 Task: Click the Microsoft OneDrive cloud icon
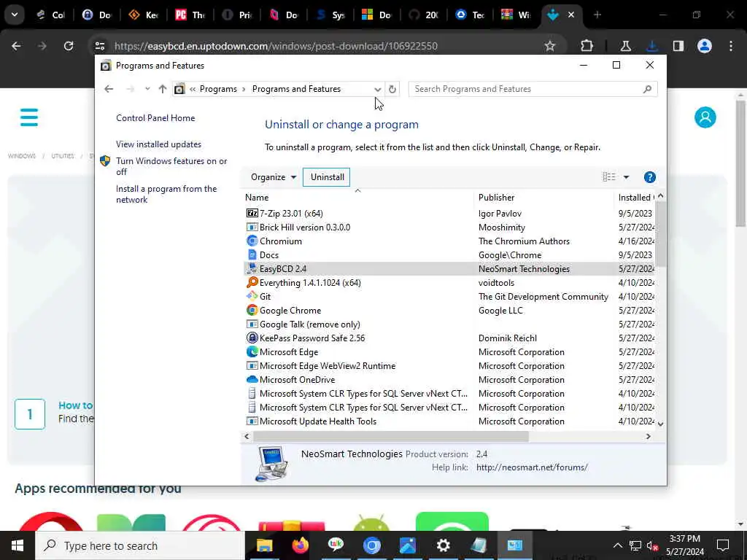point(252,379)
